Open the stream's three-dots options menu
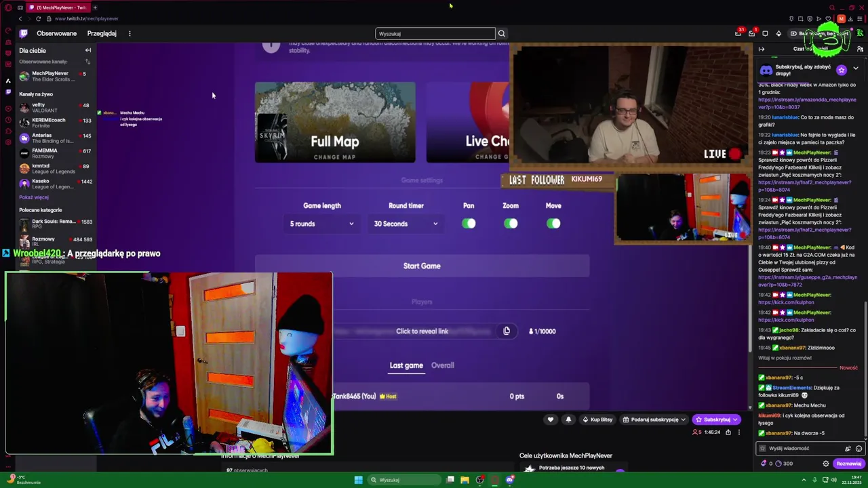Image resolution: width=868 pixels, height=488 pixels. [x=739, y=432]
